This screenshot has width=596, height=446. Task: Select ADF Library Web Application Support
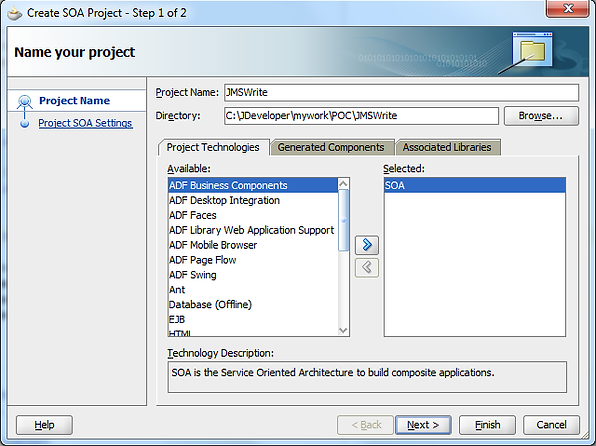click(x=253, y=230)
